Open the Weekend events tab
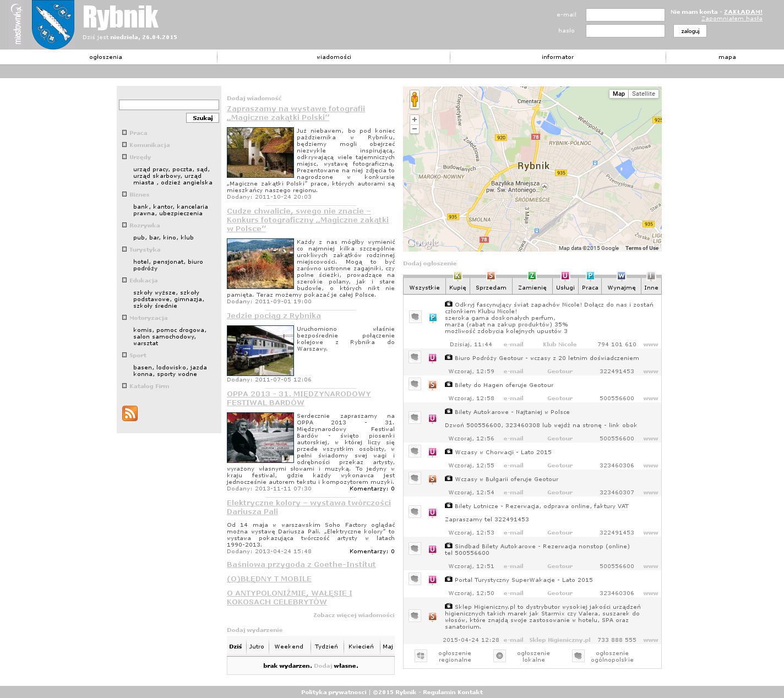This screenshot has width=784, height=698. pos(288,647)
